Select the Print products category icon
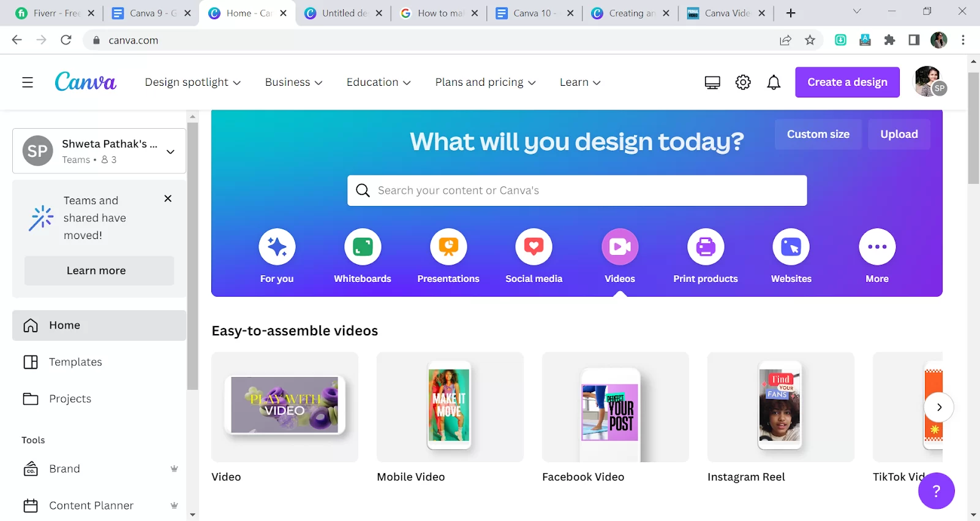 (x=706, y=247)
